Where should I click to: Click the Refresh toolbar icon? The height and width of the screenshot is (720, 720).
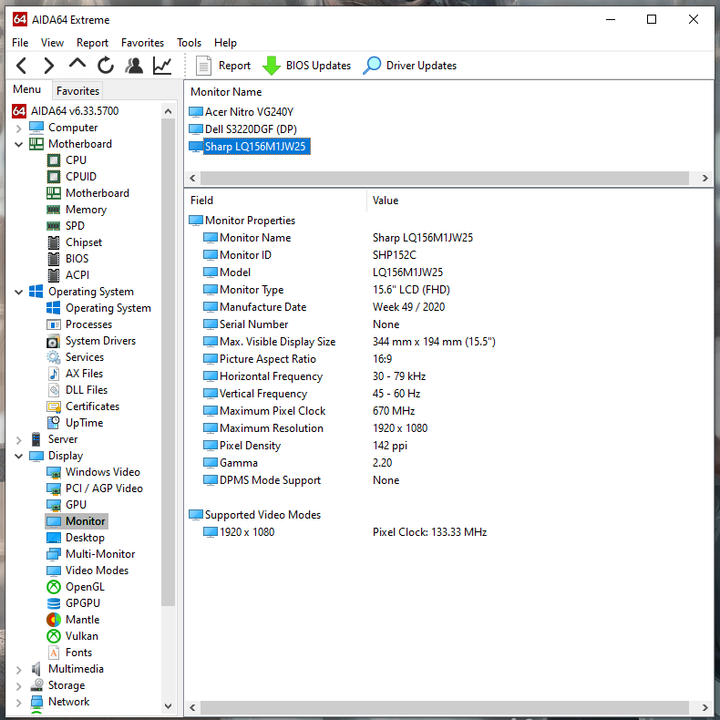[x=105, y=66]
